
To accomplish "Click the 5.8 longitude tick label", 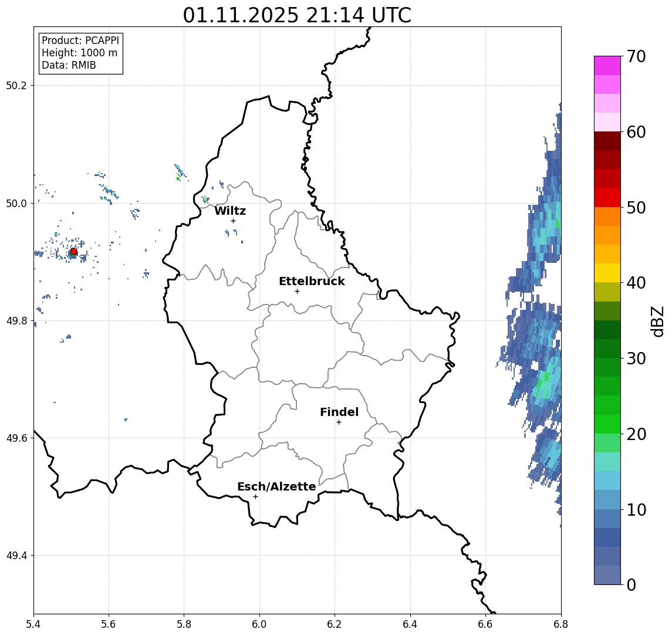I will (184, 624).
